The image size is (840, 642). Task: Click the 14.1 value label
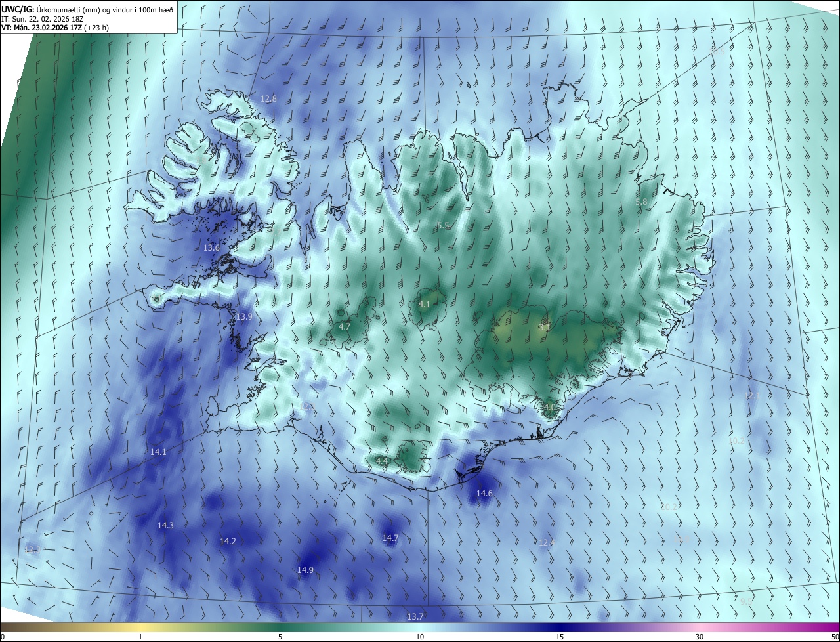[158, 452]
